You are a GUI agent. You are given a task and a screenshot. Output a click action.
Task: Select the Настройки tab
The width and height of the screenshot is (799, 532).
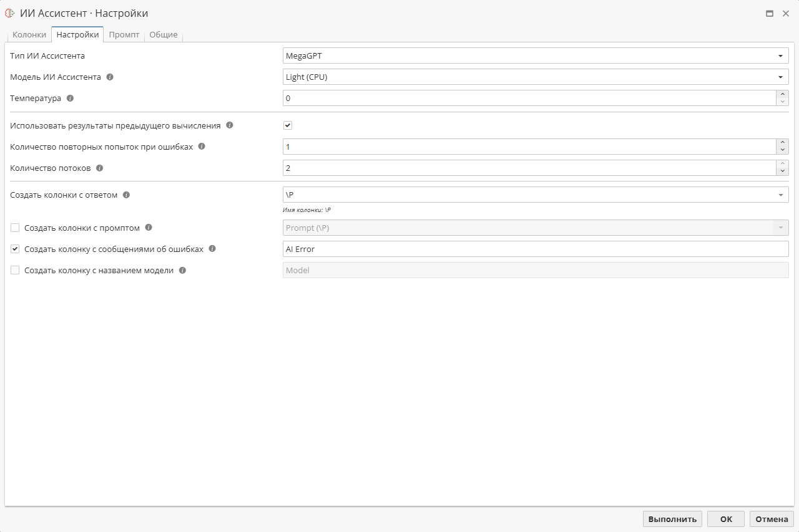[77, 34]
